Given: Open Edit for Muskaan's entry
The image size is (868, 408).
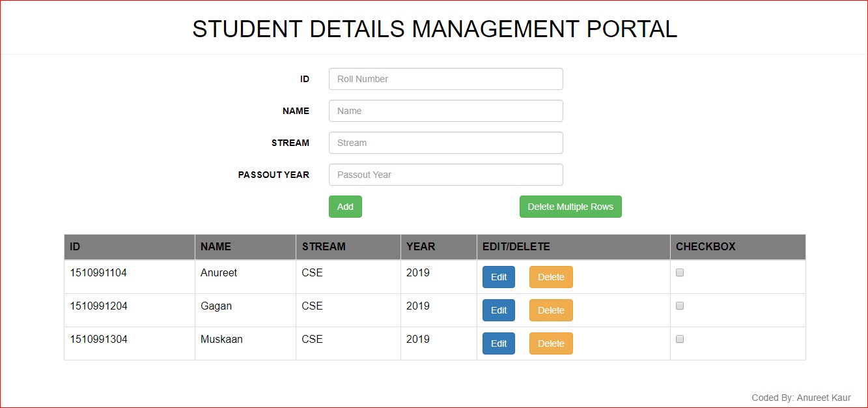Looking at the screenshot, I should tap(499, 343).
